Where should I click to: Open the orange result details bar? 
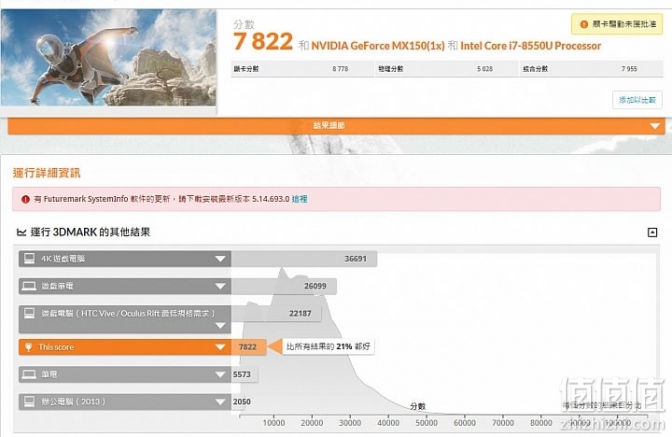click(x=336, y=126)
